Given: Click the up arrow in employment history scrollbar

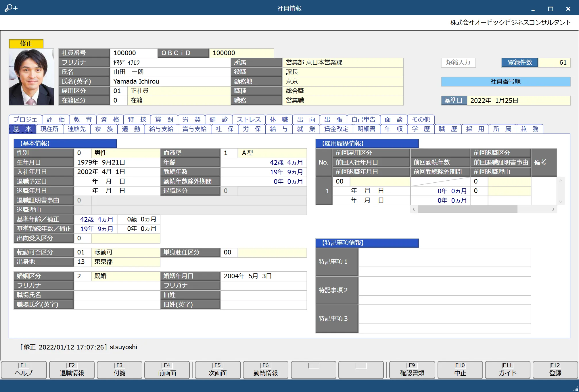Looking at the screenshot, I should click(x=561, y=181).
